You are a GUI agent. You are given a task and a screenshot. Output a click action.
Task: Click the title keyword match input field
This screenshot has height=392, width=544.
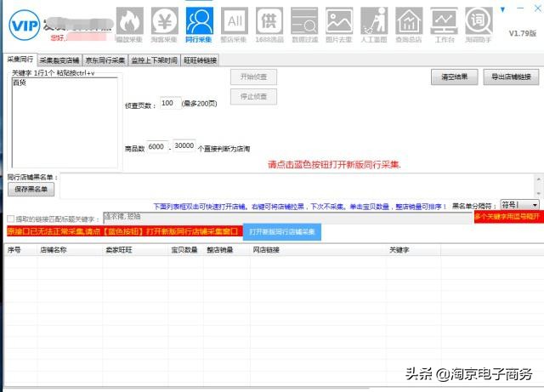coord(288,218)
